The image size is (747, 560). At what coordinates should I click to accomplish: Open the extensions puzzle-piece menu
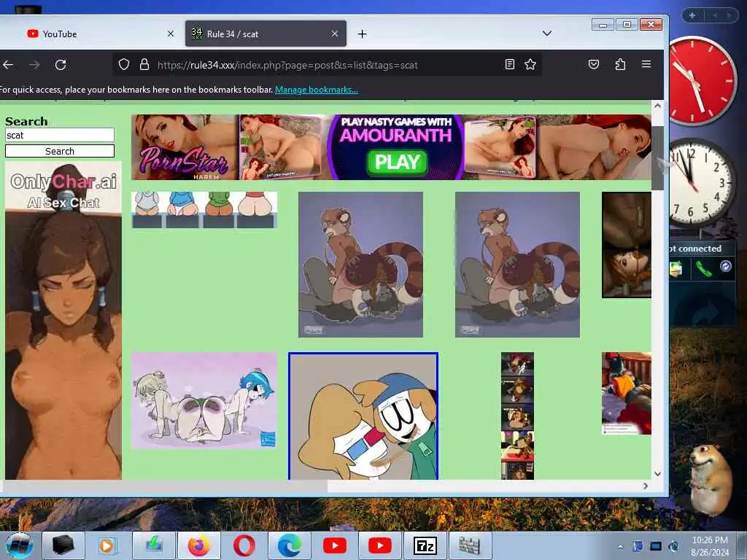pyautogui.click(x=620, y=64)
